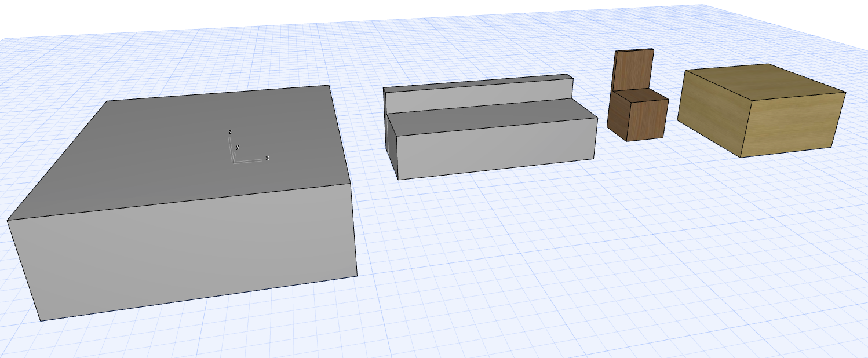Click the y axis label on the gizmo
Viewport: 868px width, 358px height.
[238, 147]
